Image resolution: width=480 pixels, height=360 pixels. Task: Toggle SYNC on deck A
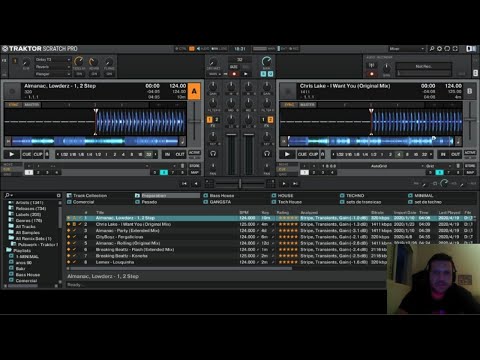click(14, 105)
